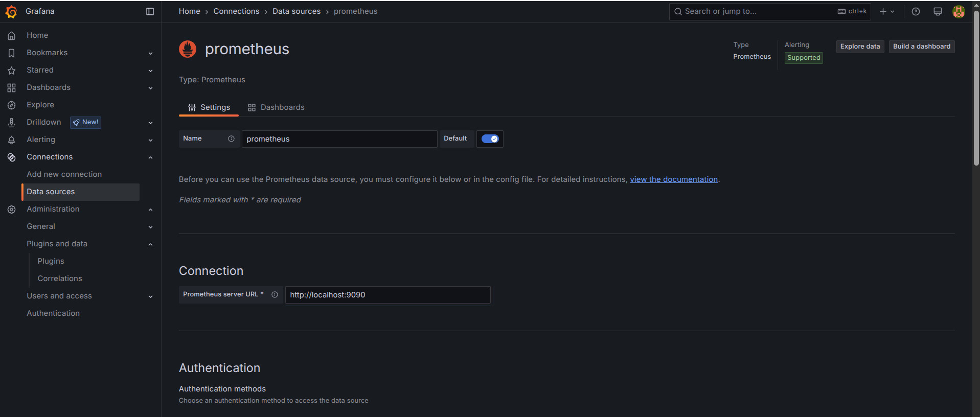Click the Prometheus flame logo

coord(188,49)
